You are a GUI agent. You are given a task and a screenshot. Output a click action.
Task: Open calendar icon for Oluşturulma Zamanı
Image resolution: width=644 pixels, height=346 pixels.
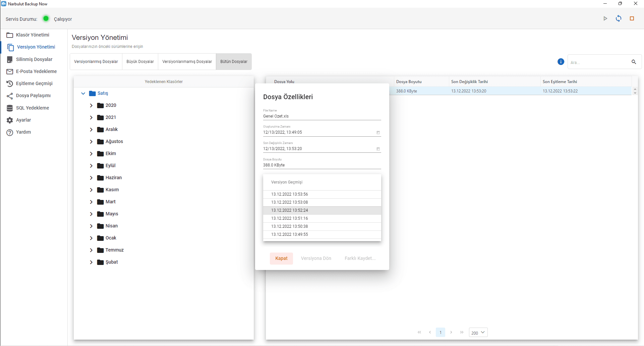pyautogui.click(x=378, y=133)
